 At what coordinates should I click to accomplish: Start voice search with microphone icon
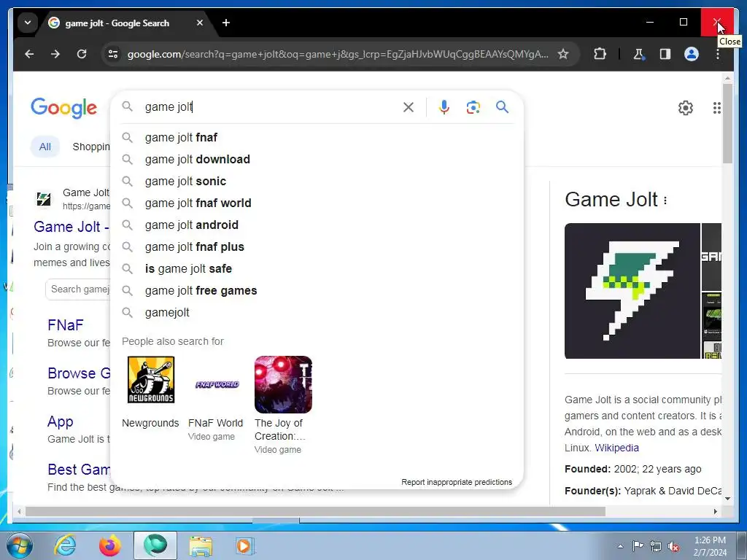point(444,107)
